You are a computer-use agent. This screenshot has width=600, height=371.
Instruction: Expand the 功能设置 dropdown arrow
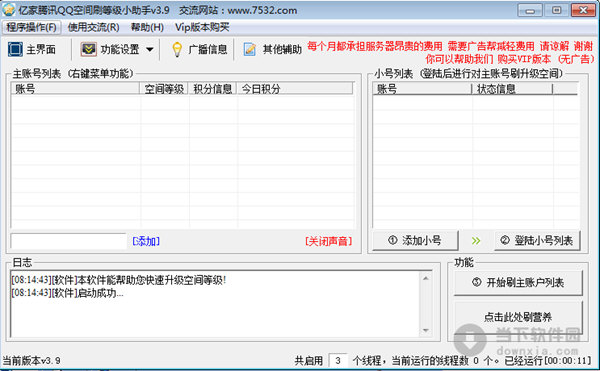(150, 49)
